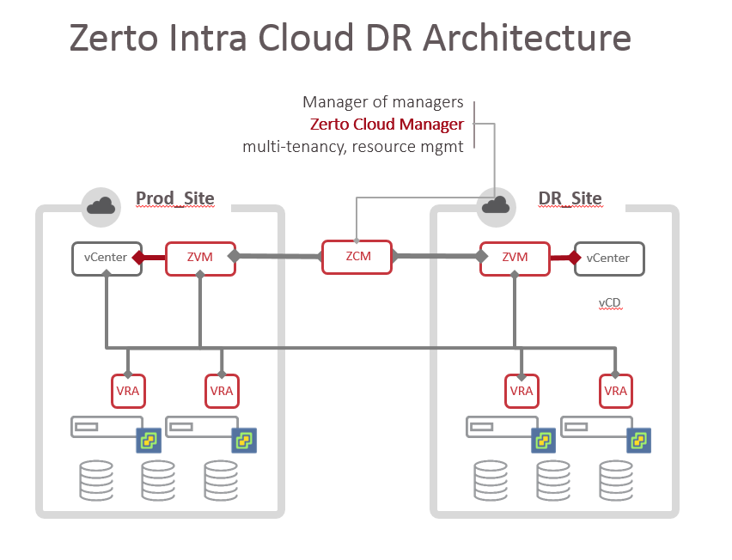Viewport: 732px width, 560px height.
Task: Select the leftmost datastore cylinder in Prod_Site
Action: coord(96,481)
